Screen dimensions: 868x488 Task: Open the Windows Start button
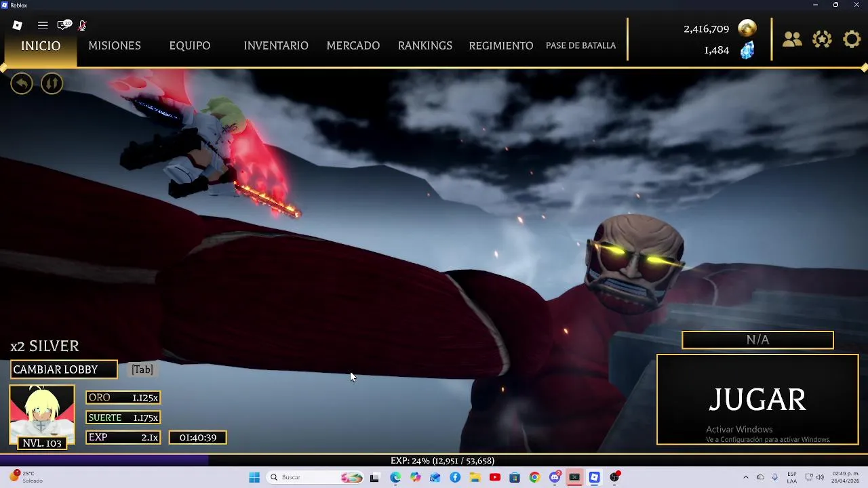click(254, 477)
